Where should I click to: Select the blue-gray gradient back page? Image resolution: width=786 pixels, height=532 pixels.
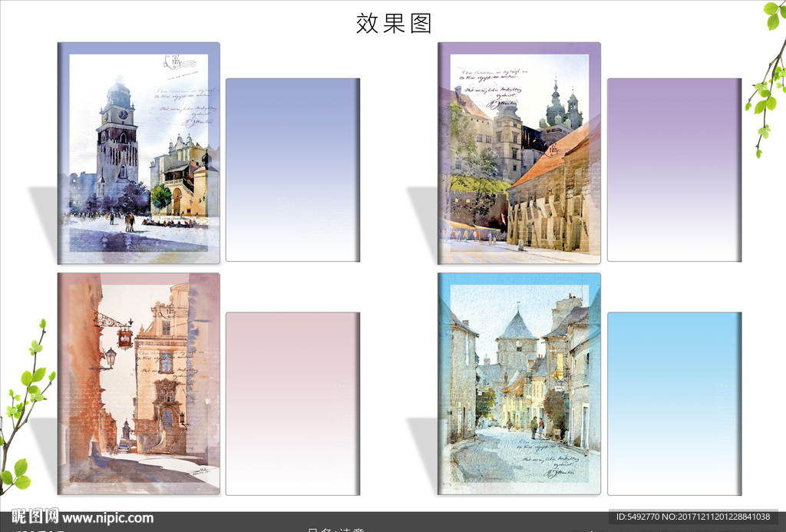(x=292, y=170)
